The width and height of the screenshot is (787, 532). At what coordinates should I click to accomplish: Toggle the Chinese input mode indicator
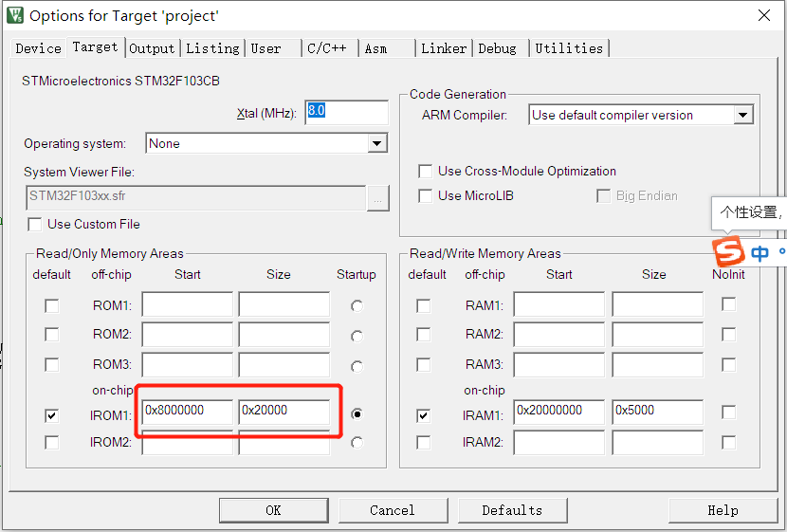point(760,253)
